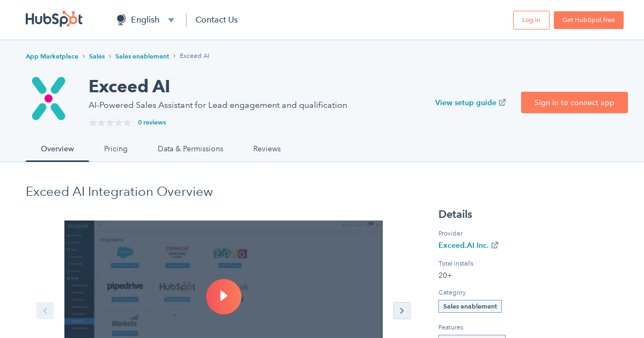Click the 0 reviews link
644x338 pixels.
coord(152,122)
